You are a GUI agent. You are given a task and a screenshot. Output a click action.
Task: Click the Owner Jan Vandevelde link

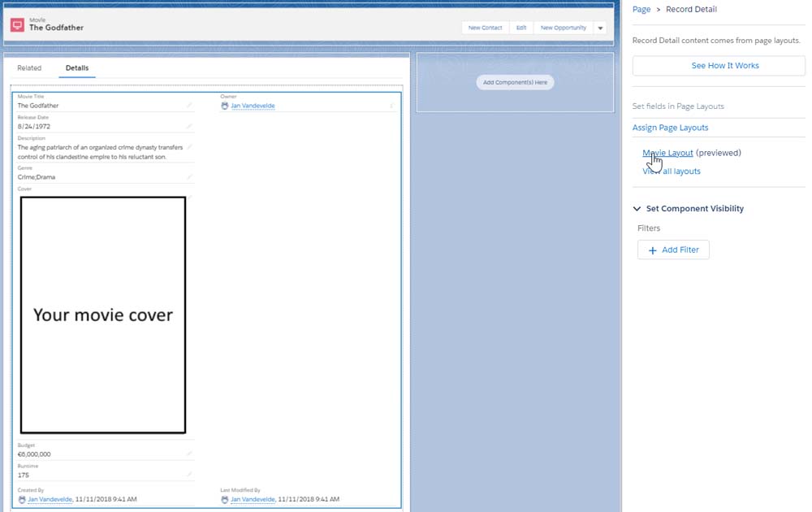coord(253,106)
